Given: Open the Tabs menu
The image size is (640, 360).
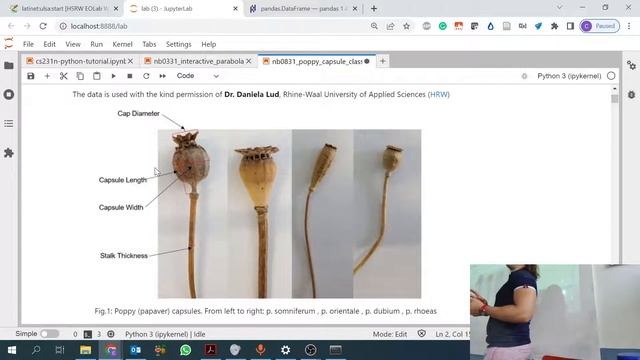Looking at the screenshot, I should [149, 44].
